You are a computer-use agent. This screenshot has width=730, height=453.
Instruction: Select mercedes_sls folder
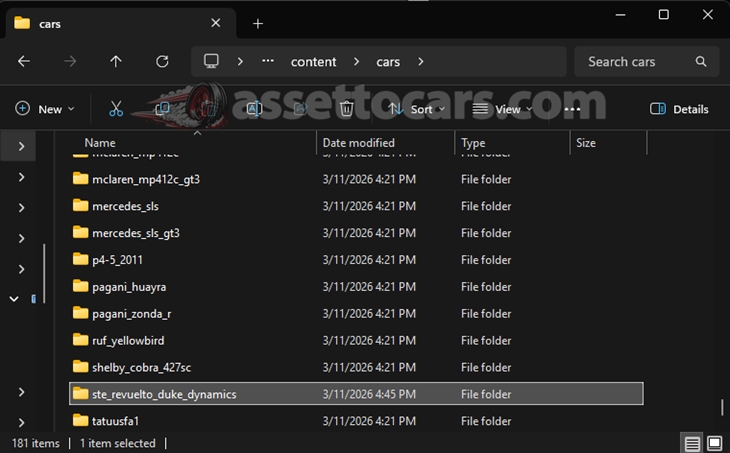coord(356,206)
